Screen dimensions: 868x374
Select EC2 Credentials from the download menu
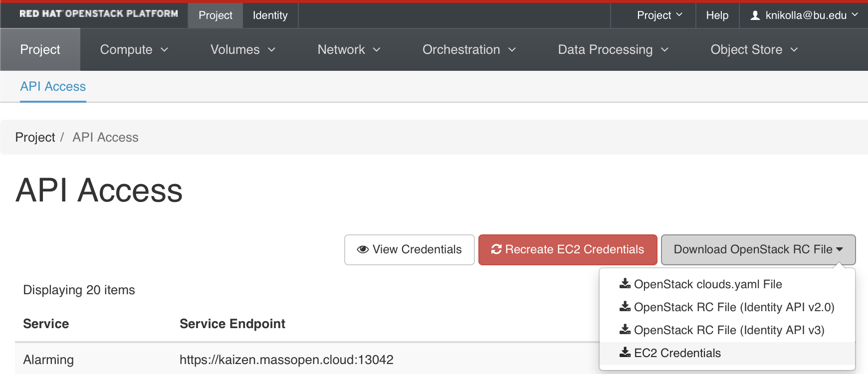(x=727, y=353)
